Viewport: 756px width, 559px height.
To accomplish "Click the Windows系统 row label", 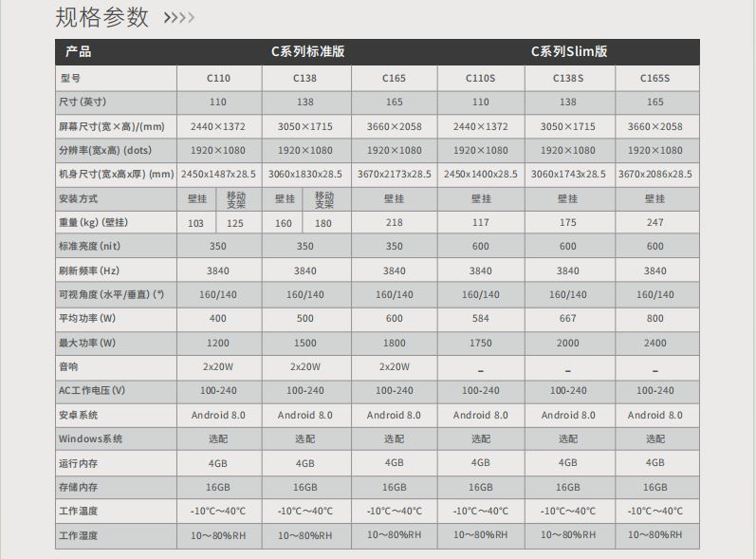I will pyautogui.click(x=91, y=438).
